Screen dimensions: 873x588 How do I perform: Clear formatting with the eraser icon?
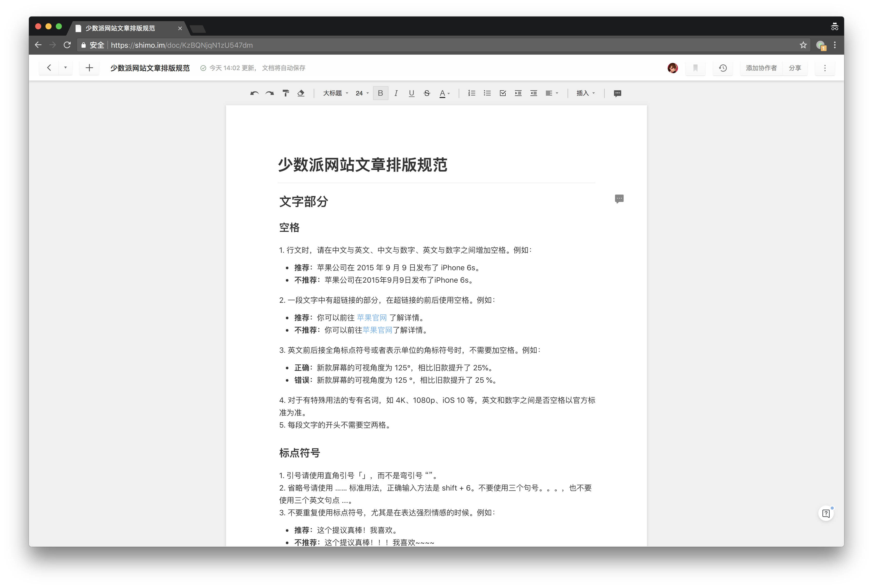[x=301, y=93]
